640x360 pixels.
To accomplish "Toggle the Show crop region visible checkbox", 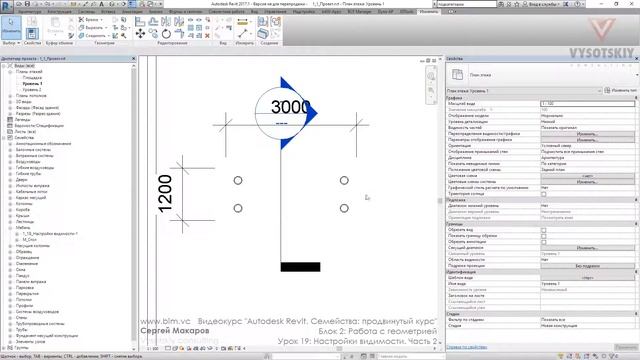I will (544, 236).
